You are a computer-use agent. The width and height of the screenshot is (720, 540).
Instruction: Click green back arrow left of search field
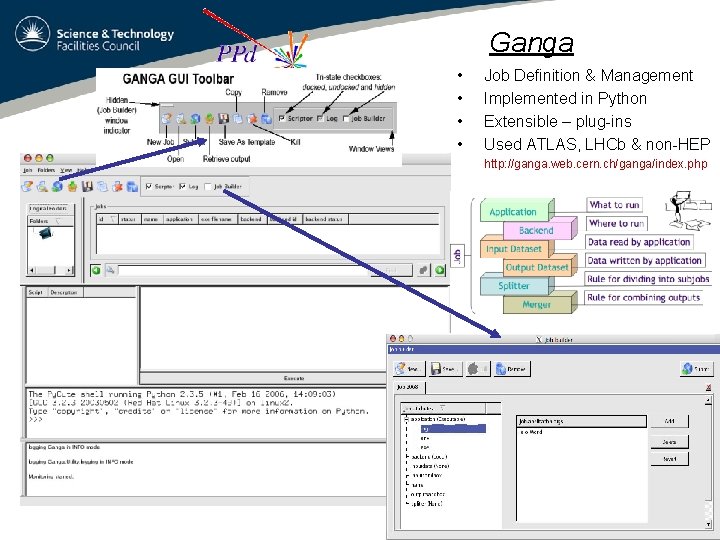coord(96,270)
